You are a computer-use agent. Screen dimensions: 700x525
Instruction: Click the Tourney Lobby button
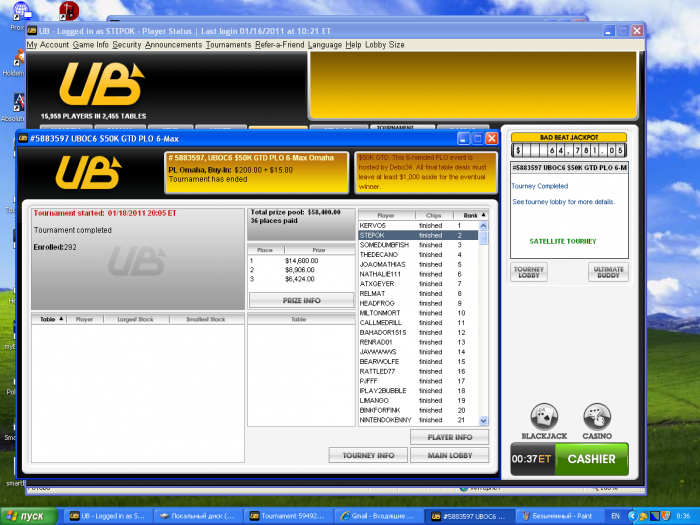(x=529, y=272)
